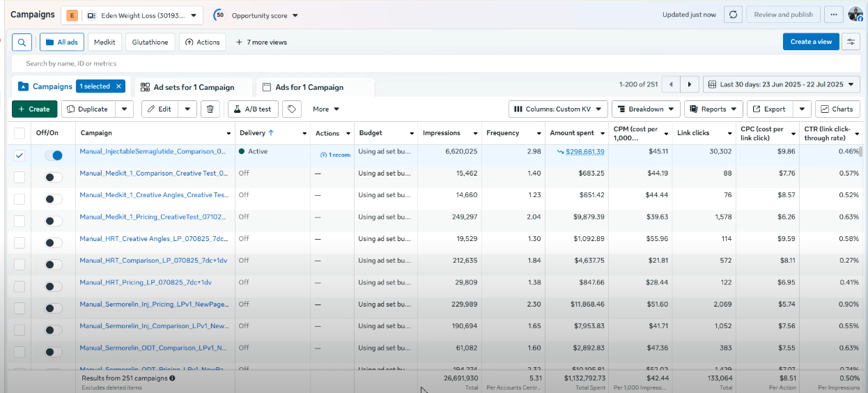
Task: Open the view filter settings icon
Action: (x=851, y=42)
